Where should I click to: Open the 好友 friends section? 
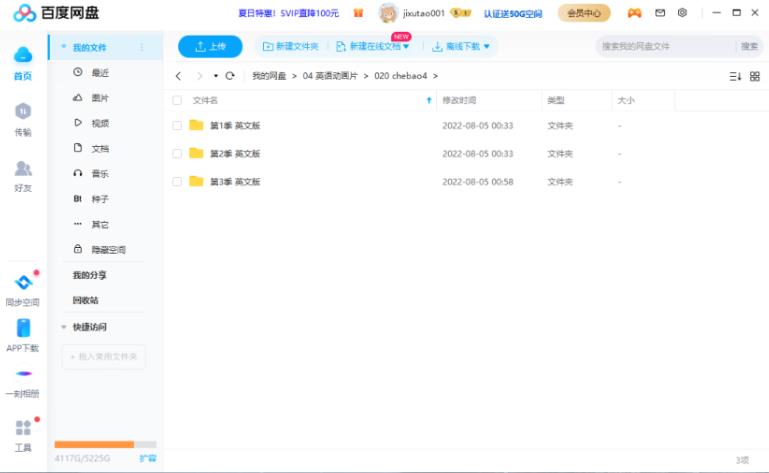pyautogui.click(x=23, y=168)
